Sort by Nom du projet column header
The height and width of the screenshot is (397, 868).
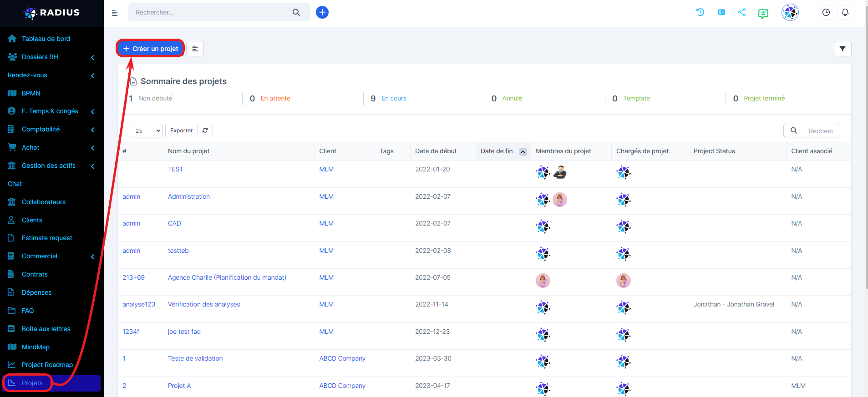188,151
